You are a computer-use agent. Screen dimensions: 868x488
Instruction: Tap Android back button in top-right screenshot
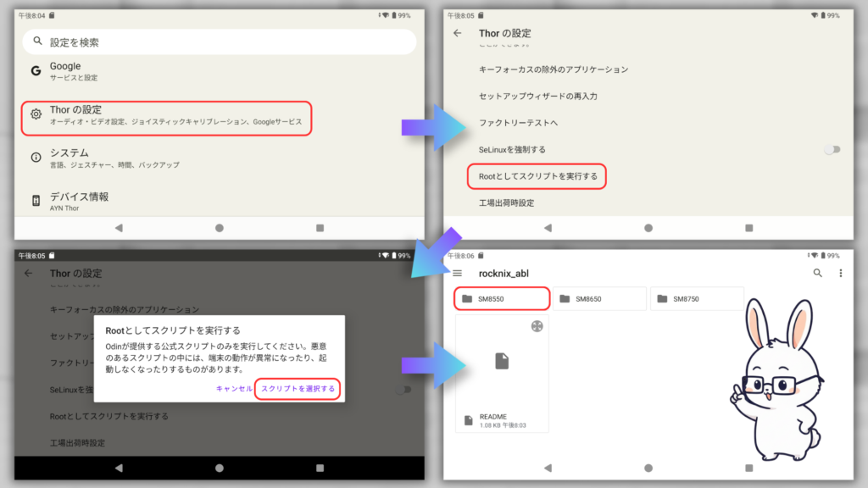[x=548, y=228]
